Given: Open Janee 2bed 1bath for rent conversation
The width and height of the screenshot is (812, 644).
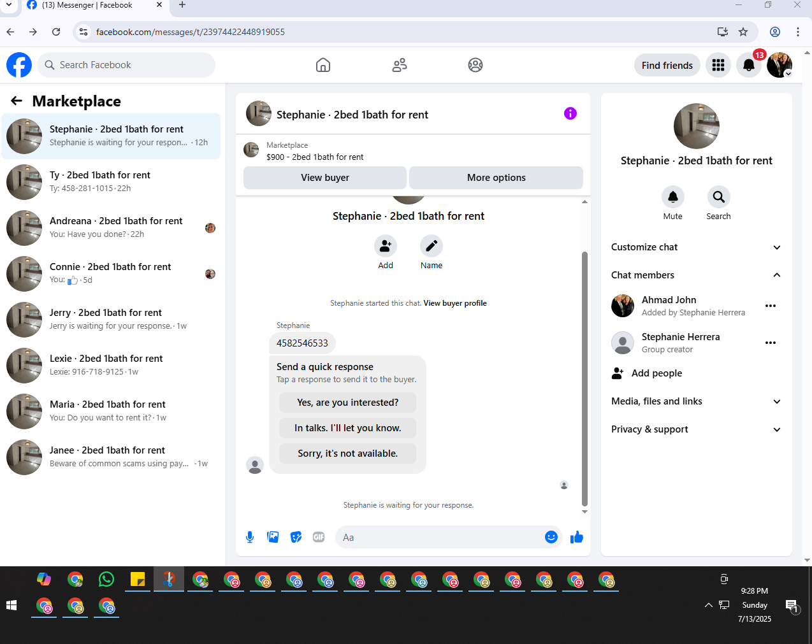Looking at the screenshot, I should click(111, 457).
